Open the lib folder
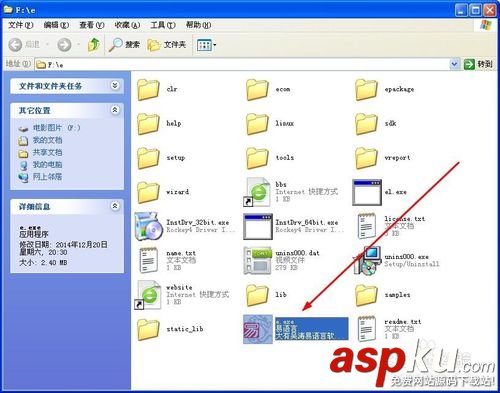The image size is (500, 393). click(x=257, y=295)
